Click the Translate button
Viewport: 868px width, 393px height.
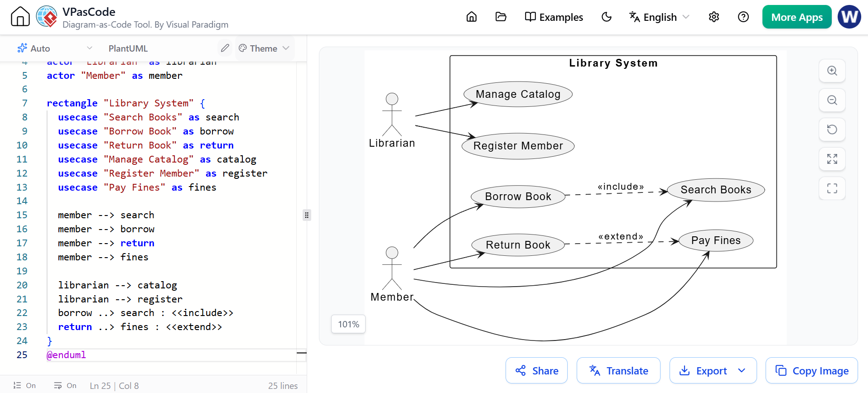point(618,370)
